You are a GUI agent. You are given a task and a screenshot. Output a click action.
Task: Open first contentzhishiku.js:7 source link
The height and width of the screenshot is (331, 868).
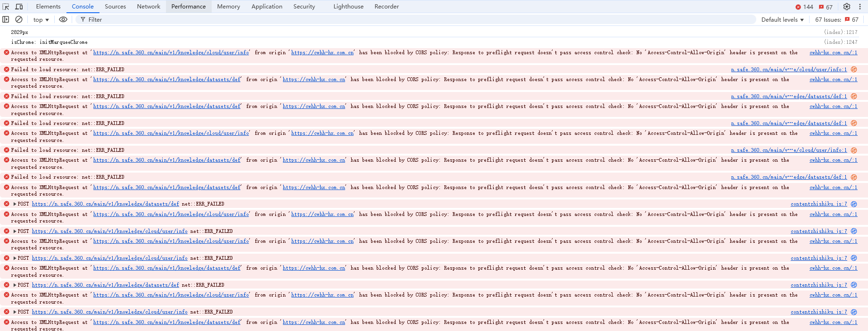[x=818, y=204]
